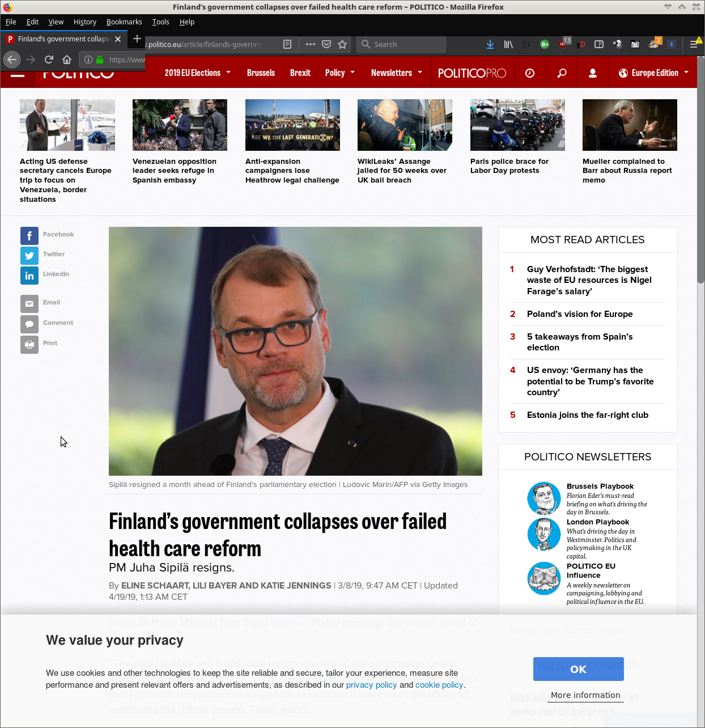705x728 pixels.
Task: Open the cookie policy link
Action: tap(439, 685)
